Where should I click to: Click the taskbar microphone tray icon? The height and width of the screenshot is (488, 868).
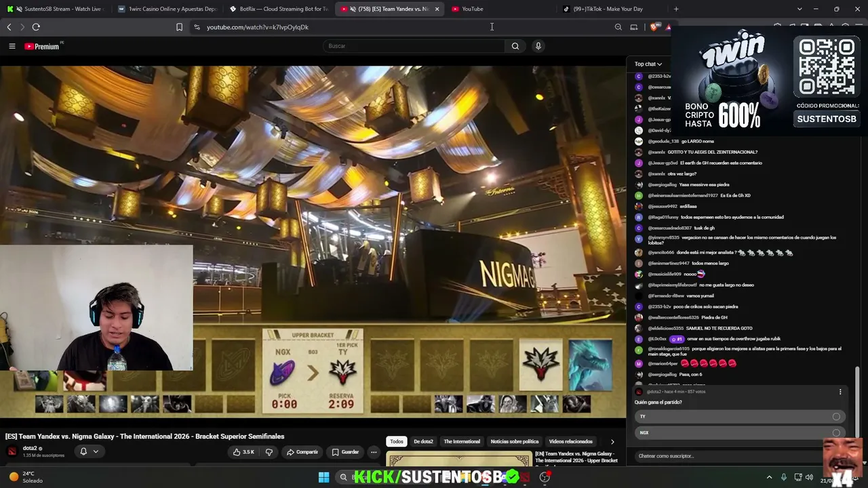[x=784, y=477]
